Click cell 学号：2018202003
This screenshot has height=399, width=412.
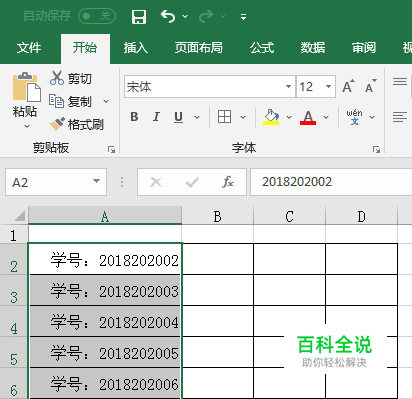[105, 290]
